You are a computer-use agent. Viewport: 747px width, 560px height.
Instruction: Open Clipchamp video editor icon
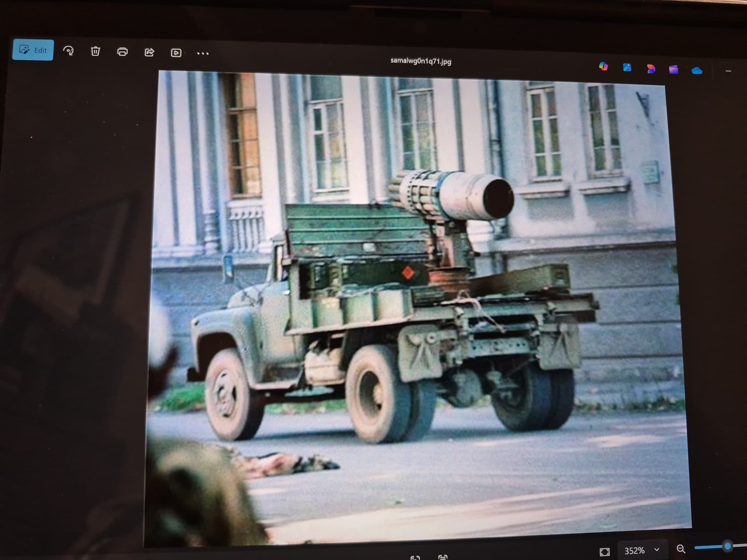point(673,70)
